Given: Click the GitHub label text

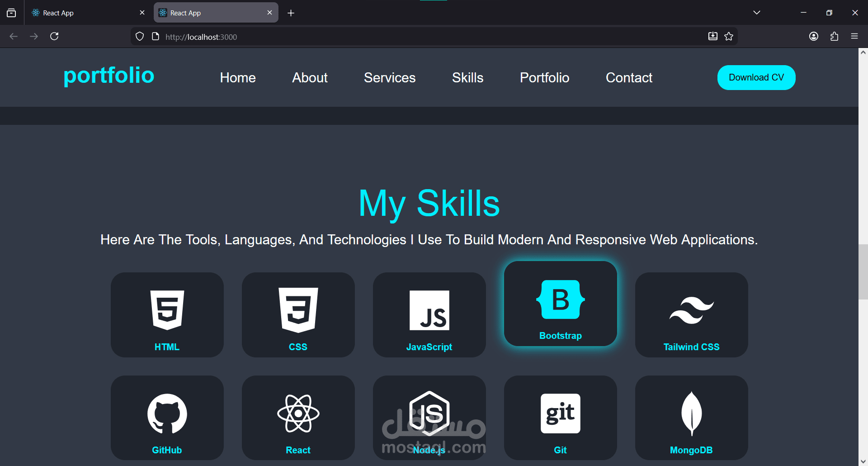Looking at the screenshot, I should point(167,450).
